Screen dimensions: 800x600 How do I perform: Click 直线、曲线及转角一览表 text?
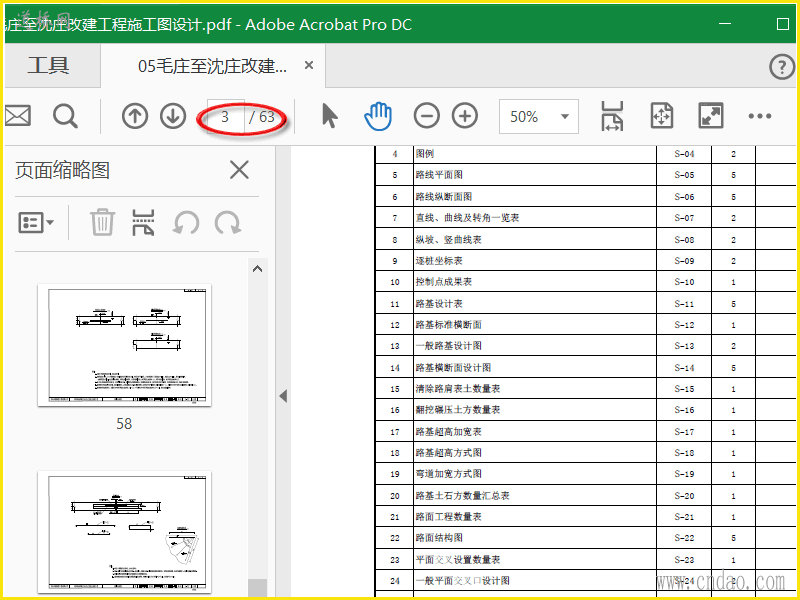click(x=467, y=218)
